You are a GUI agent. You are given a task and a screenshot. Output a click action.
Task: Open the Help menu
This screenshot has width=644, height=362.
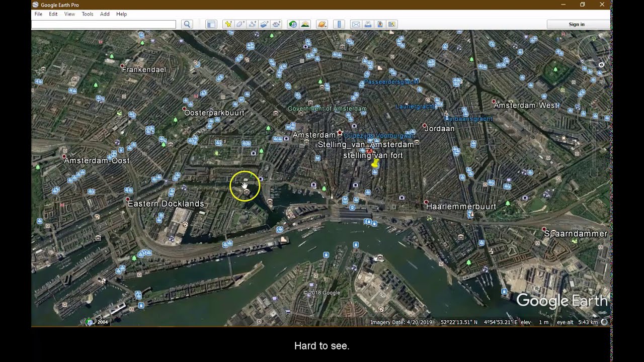click(x=122, y=14)
